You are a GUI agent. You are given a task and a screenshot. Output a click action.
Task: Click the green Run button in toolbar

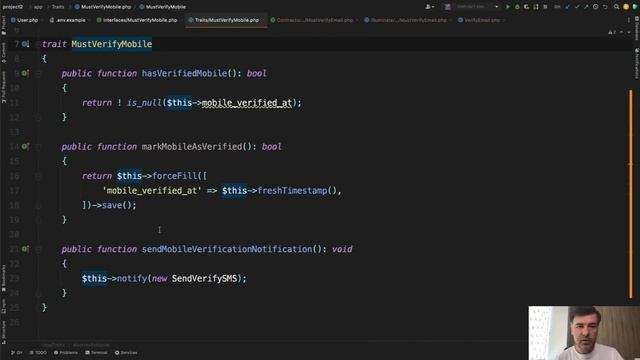point(508,7)
